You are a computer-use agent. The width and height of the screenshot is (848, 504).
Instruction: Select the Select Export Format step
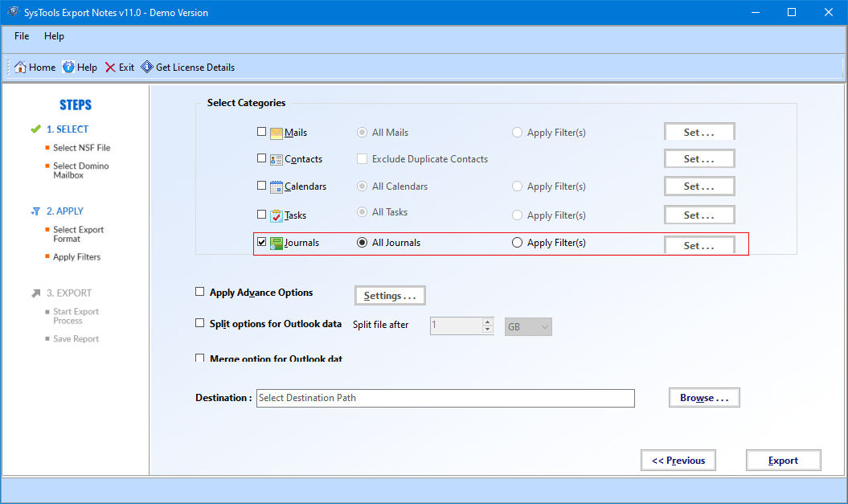click(x=78, y=234)
